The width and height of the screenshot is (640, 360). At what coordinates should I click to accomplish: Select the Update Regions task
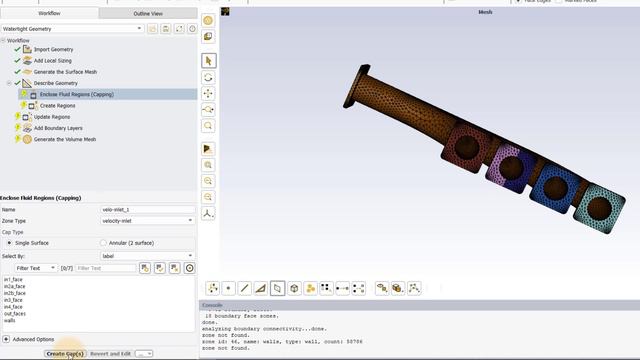click(x=52, y=117)
